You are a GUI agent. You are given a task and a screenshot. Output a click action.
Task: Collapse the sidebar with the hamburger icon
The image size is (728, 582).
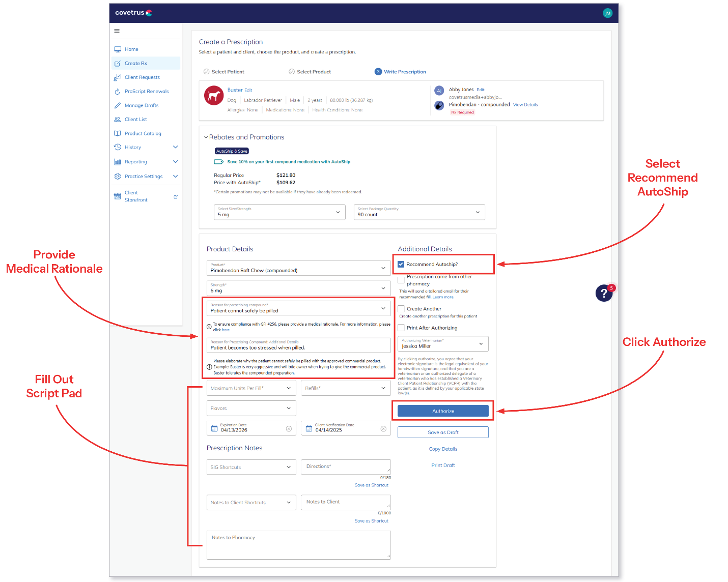coord(117,31)
